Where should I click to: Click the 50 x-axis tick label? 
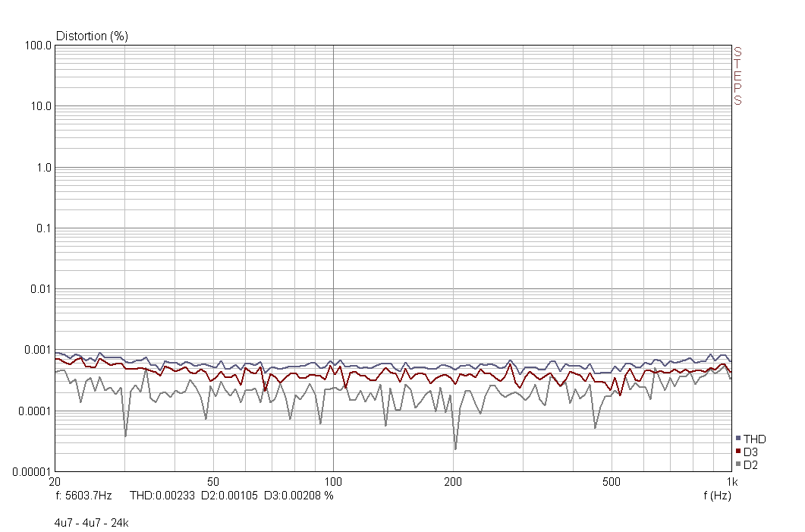pyautogui.click(x=213, y=482)
